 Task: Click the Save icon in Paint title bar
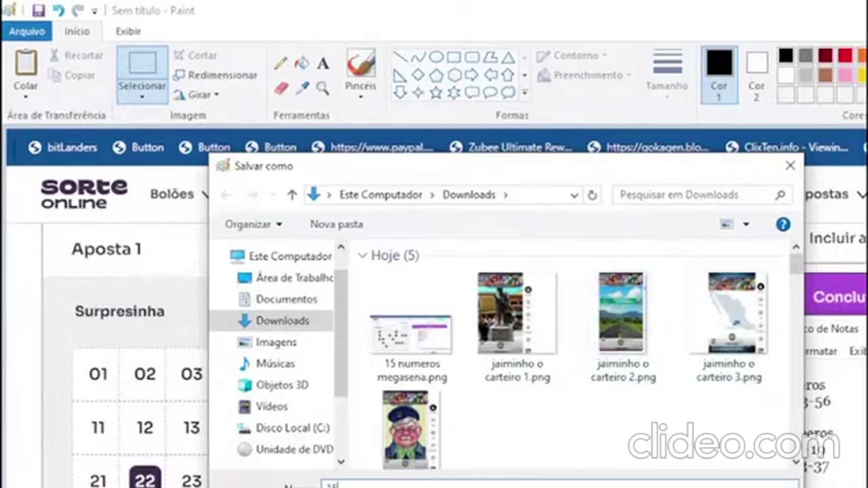(39, 10)
